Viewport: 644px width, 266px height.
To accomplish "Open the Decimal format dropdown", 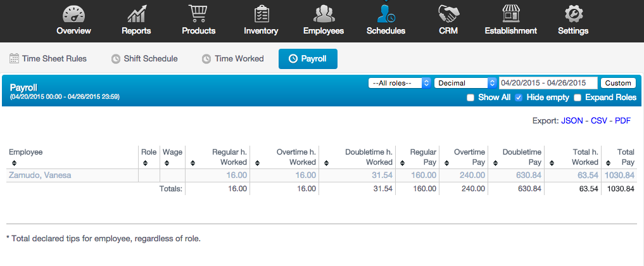I will [x=465, y=83].
